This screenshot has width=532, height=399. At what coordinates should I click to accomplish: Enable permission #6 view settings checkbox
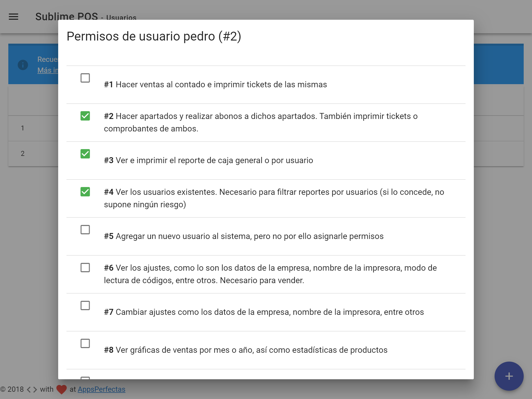click(x=85, y=268)
